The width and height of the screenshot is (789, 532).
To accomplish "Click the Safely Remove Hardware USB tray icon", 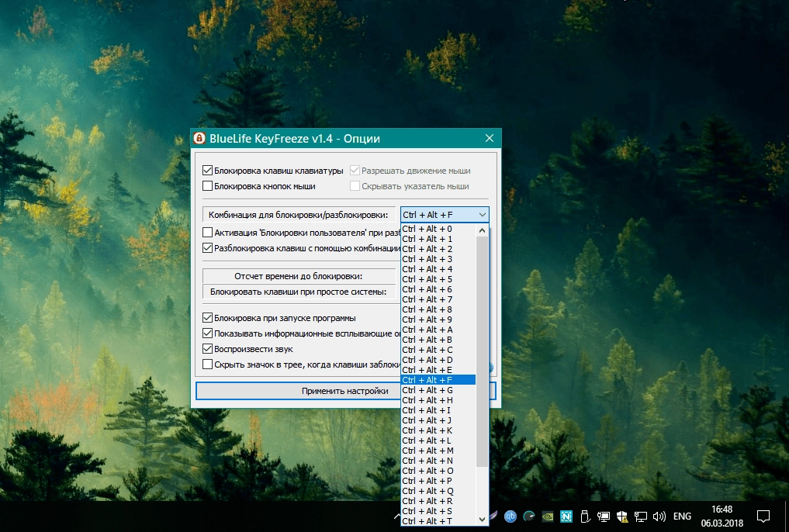I will 585,516.
